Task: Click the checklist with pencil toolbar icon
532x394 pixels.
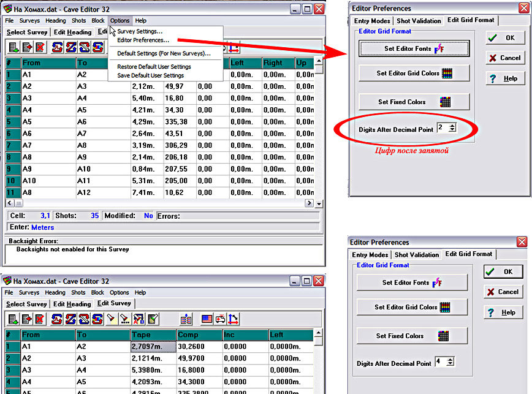Action: [153, 319]
